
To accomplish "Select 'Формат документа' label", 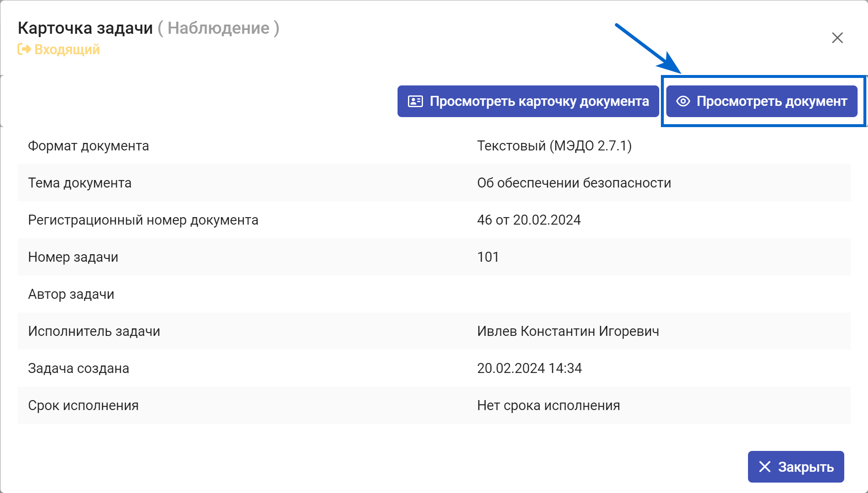I will 88,146.
